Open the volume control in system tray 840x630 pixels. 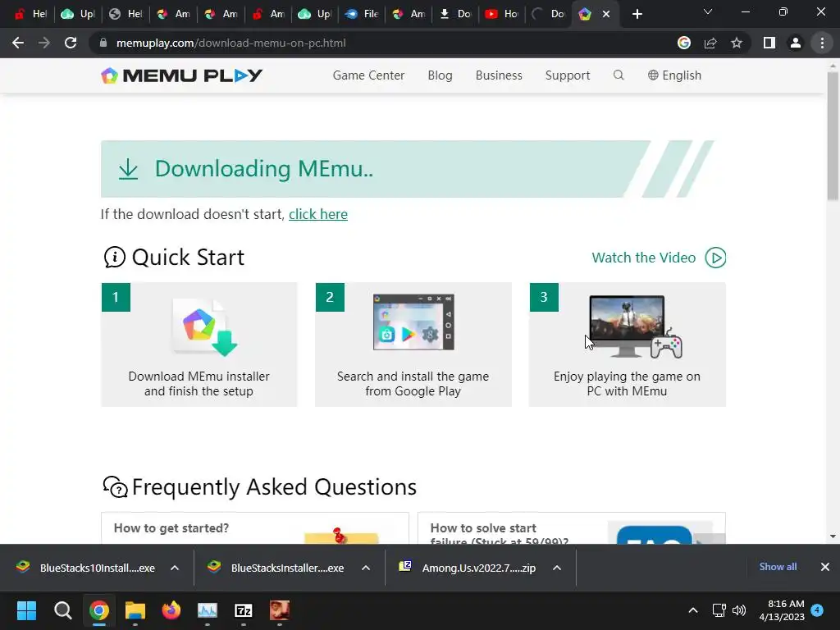[739, 610]
